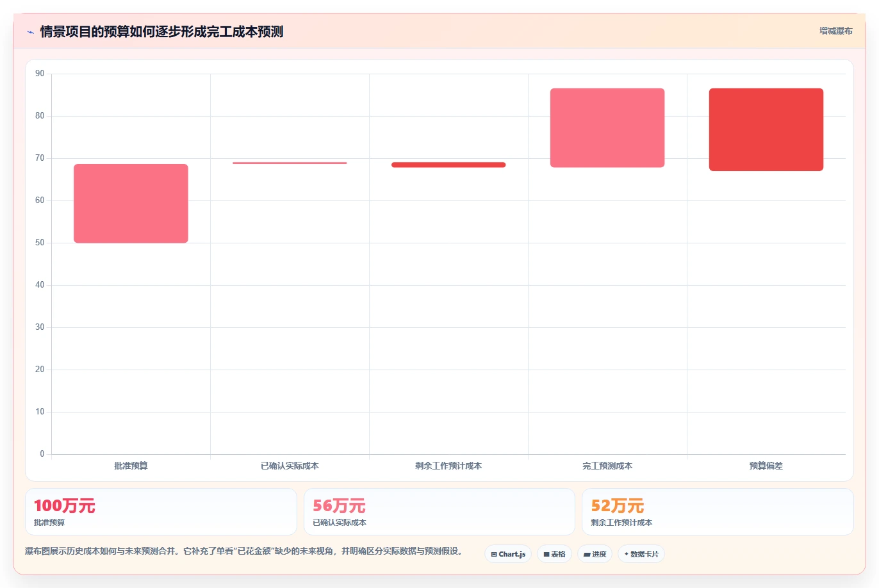Select the 进度 chip

pyautogui.click(x=595, y=554)
